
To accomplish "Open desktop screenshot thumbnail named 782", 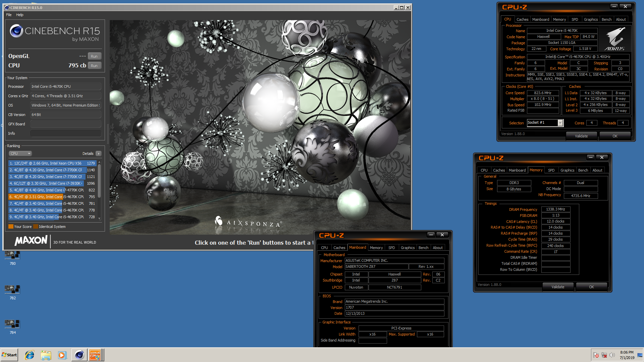I will 12,292.
